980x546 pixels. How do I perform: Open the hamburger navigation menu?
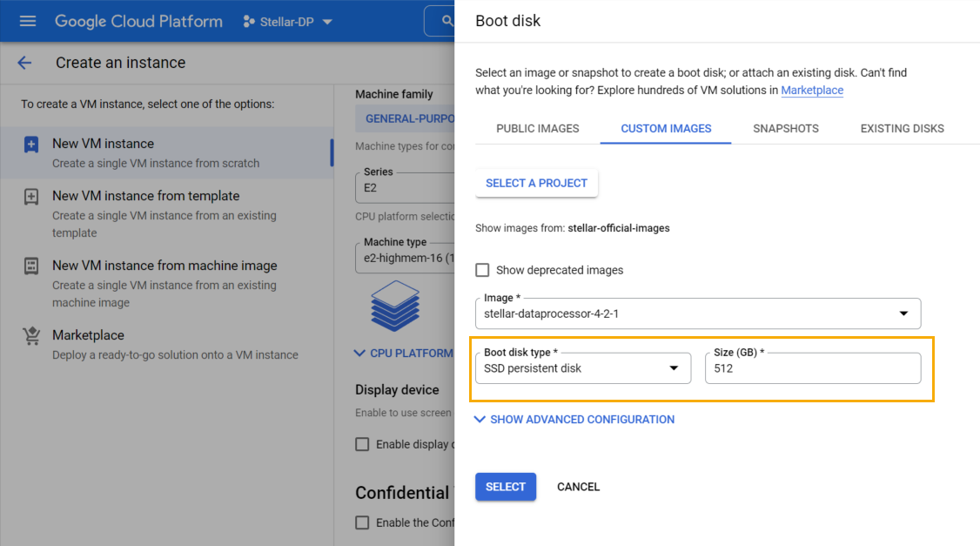28,21
